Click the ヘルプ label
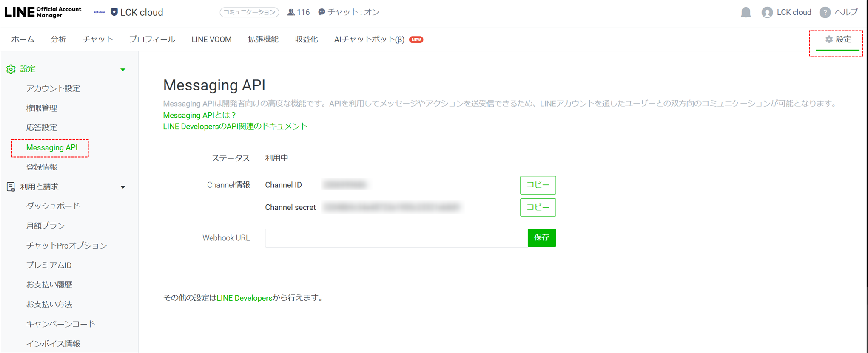 point(846,12)
